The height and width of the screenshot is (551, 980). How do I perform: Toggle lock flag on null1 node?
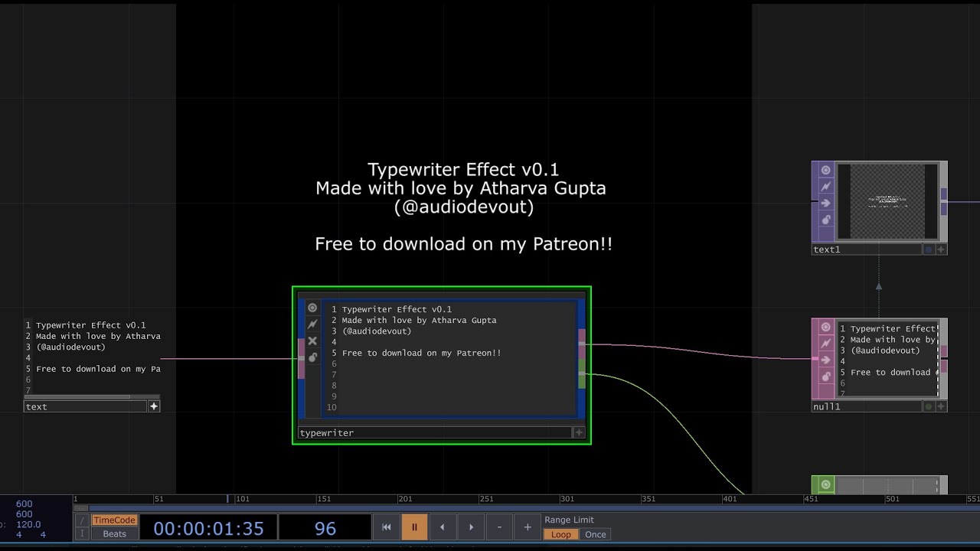click(x=826, y=377)
